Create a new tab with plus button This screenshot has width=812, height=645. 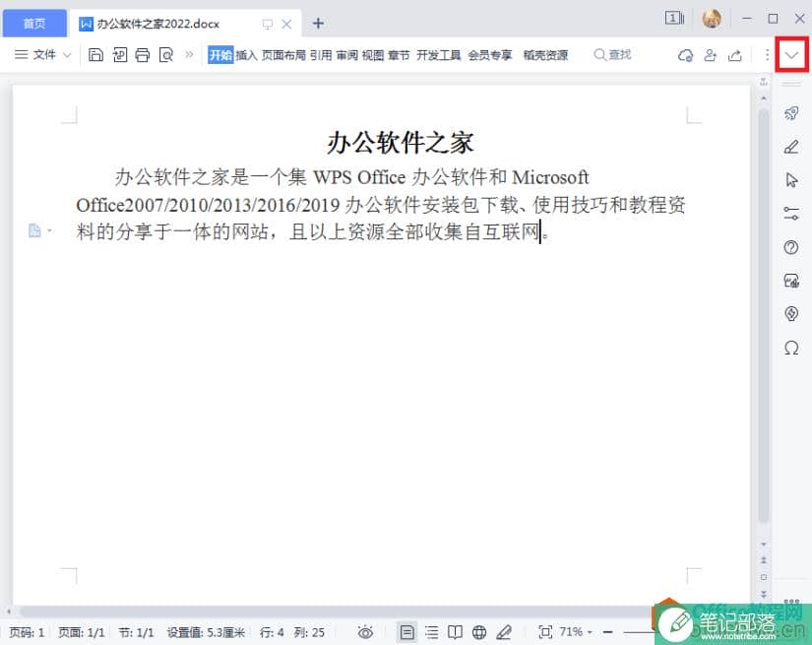(x=319, y=24)
